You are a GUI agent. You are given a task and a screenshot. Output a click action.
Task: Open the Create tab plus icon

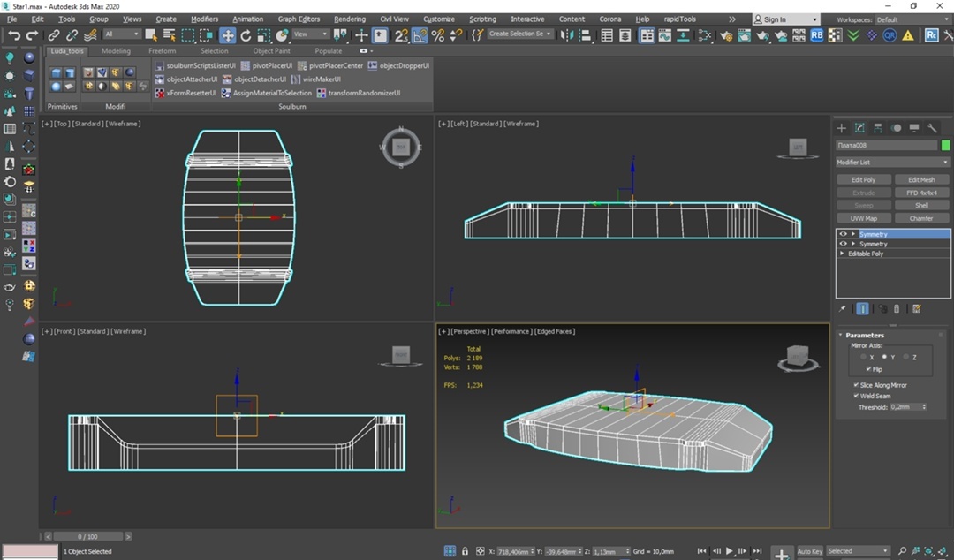click(842, 128)
